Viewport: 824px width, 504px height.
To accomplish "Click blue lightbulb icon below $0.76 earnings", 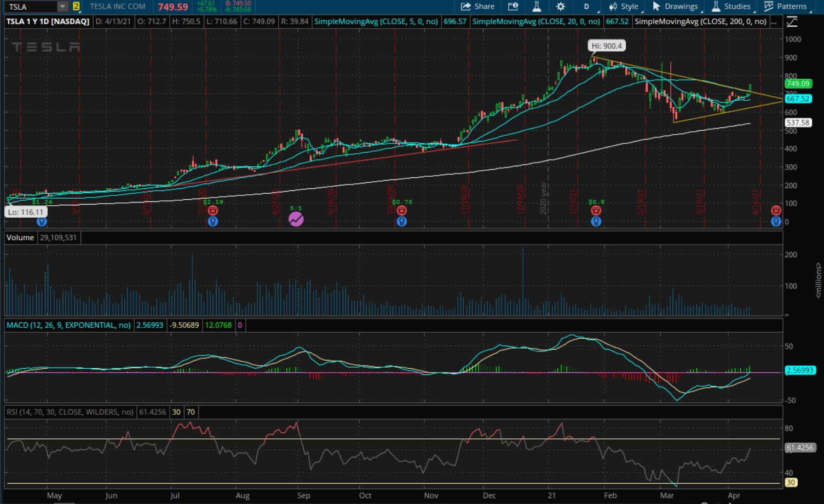I will coord(401,222).
